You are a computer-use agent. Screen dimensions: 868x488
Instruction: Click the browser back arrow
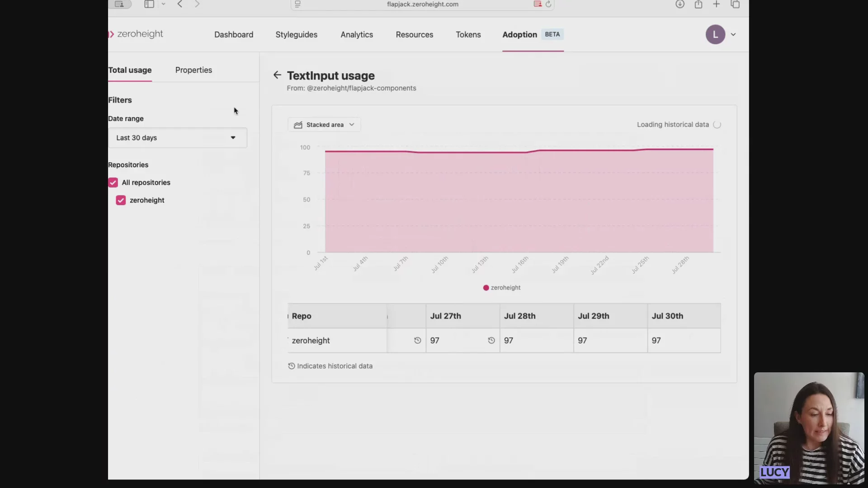pos(180,4)
